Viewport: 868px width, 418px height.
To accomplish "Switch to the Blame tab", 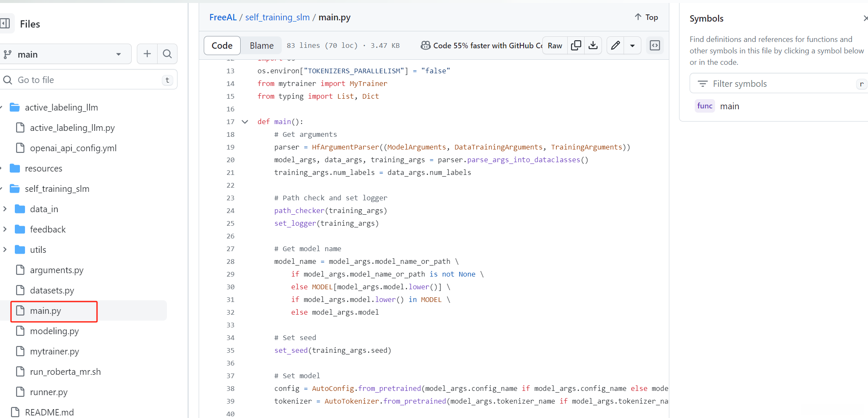I will (x=262, y=45).
